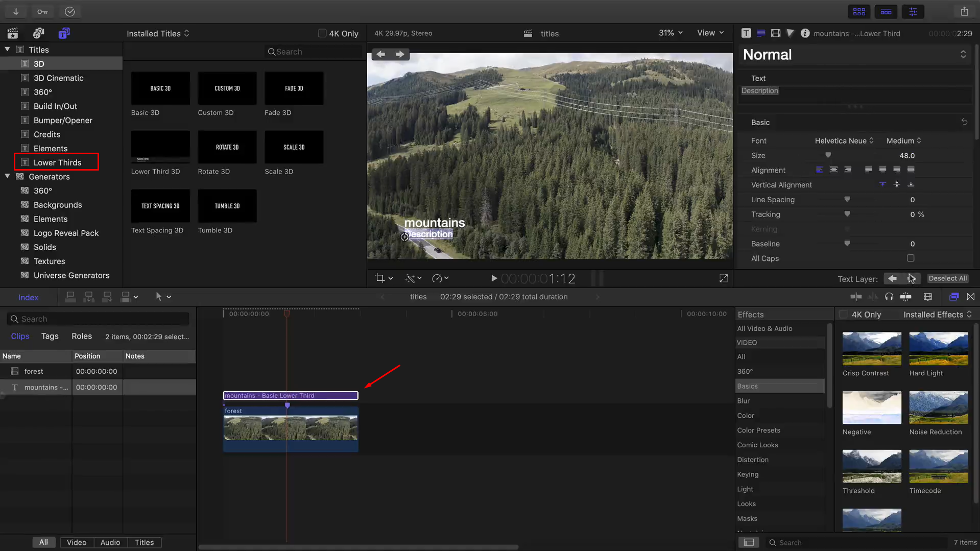Viewport: 980px width, 551px height.
Task: Check 4K Only in the Effects browser
Action: point(843,314)
